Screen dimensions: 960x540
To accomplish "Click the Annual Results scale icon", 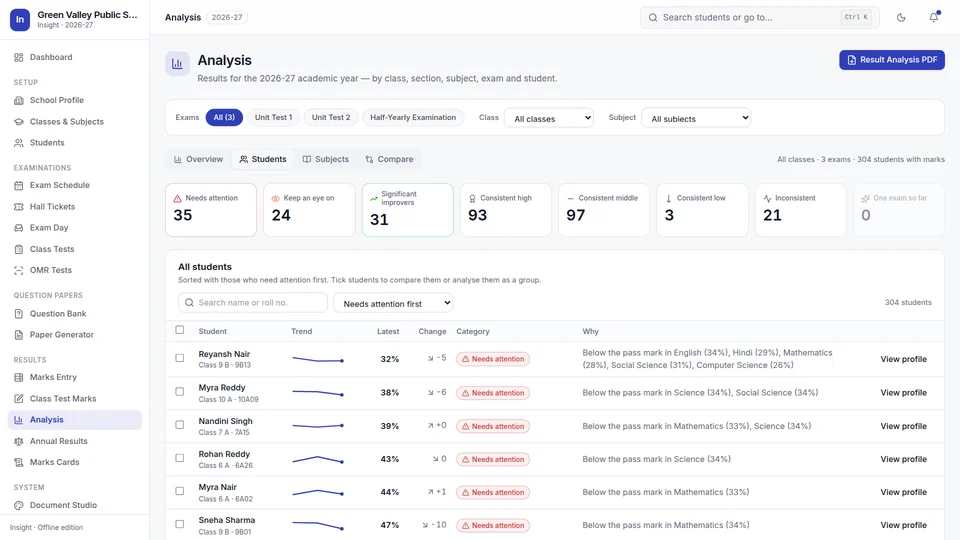I will (x=18, y=441).
